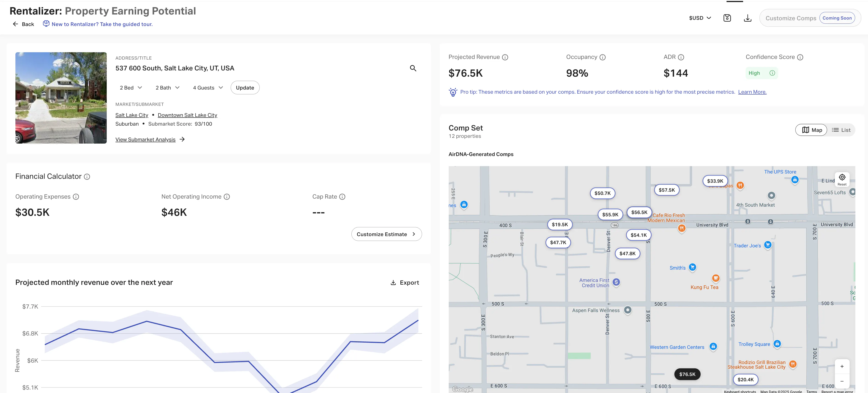The width and height of the screenshot is (868, 393).
Task: Go Back to previous page
Action: (23, 24)
